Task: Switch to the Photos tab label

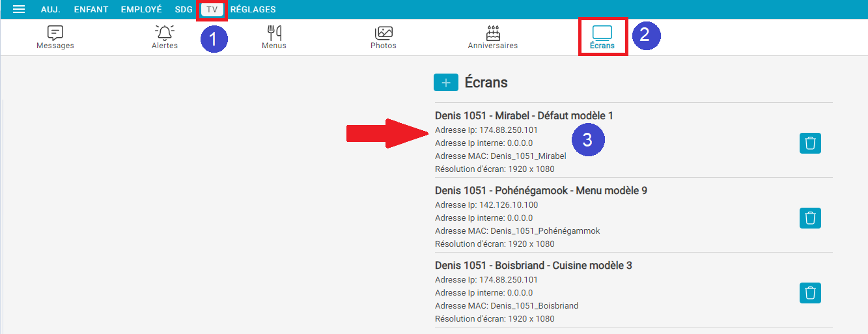Action: click(x=384, y=46)
